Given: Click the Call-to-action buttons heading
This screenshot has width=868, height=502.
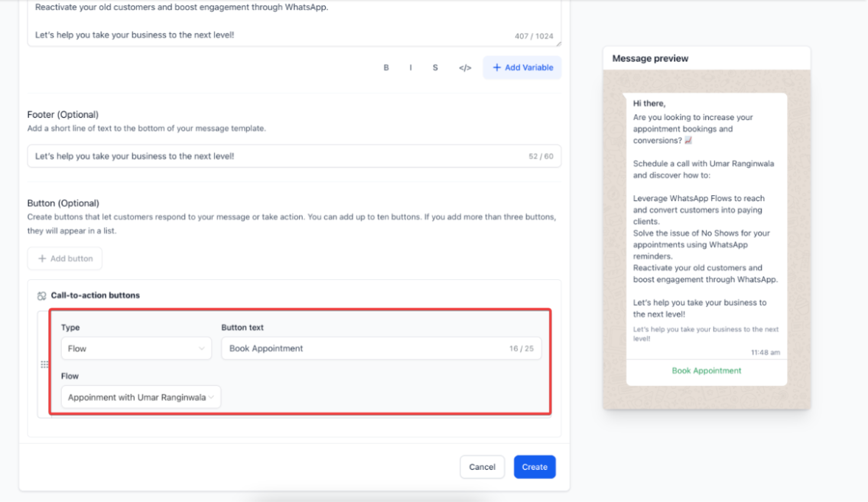Looking at the screenshot, I should pos(96,295).
